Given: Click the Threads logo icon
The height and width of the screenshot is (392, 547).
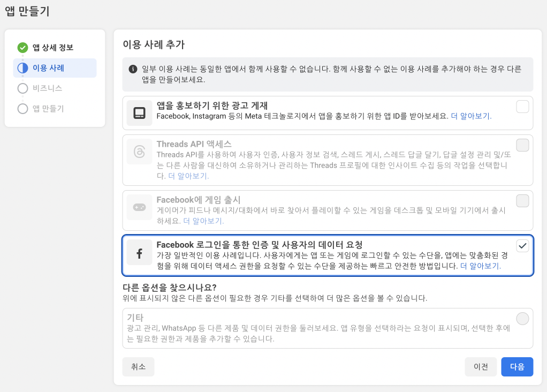Looking at the screenshot, I should point(139,152).
